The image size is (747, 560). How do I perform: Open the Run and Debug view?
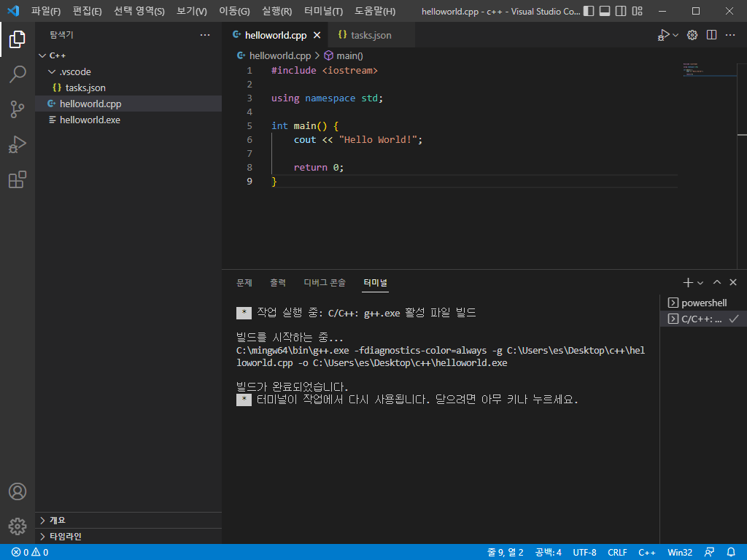tap(18, 144)
